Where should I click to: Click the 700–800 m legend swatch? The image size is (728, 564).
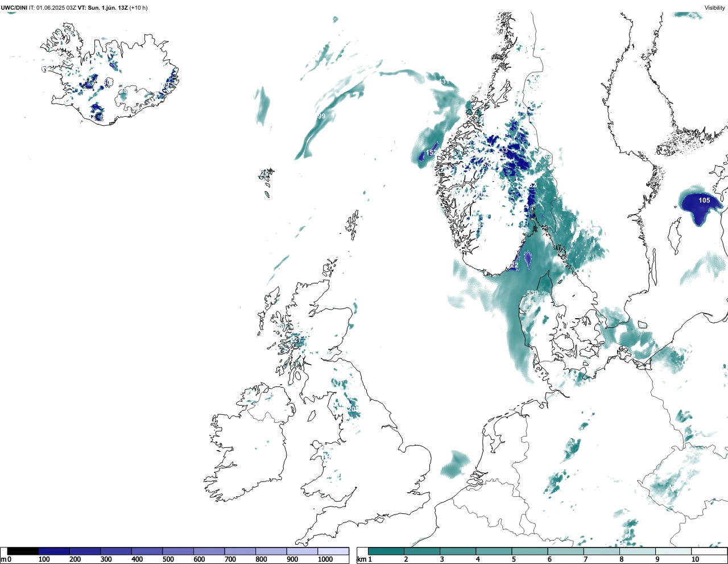[x=240, y=551]
